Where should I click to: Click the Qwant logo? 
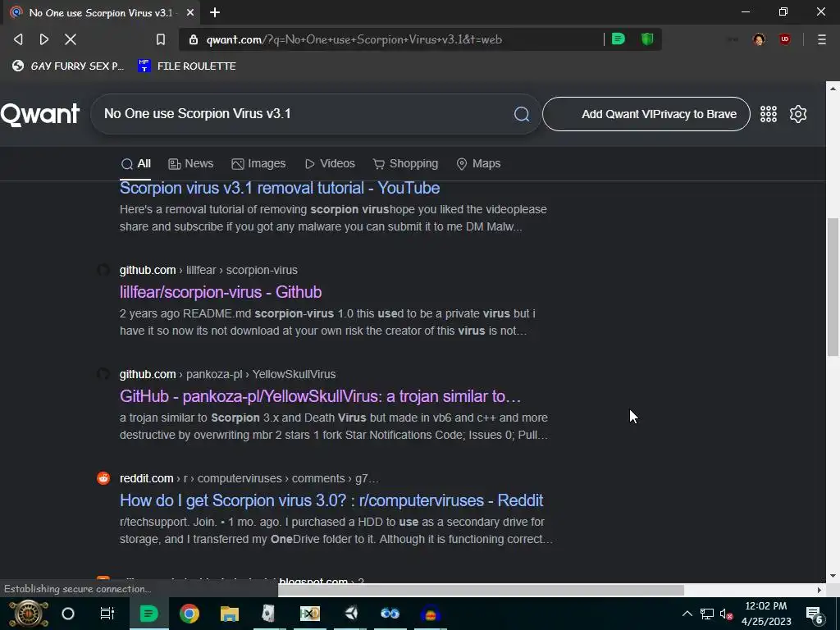pos(40,114)
